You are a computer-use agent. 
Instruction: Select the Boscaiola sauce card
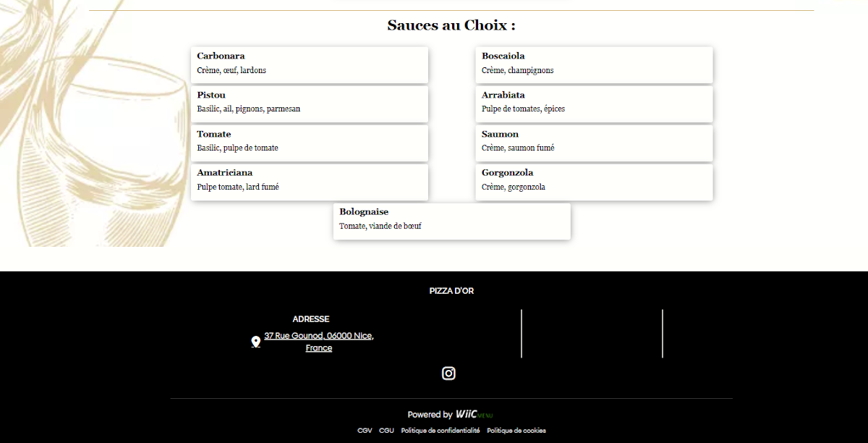(x=595, y=65)
